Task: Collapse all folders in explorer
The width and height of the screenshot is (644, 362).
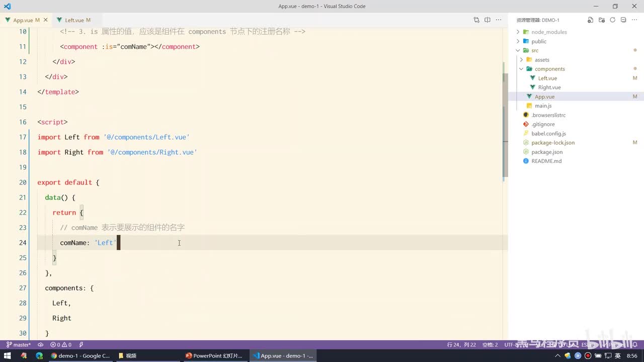Action: point(623,20)
